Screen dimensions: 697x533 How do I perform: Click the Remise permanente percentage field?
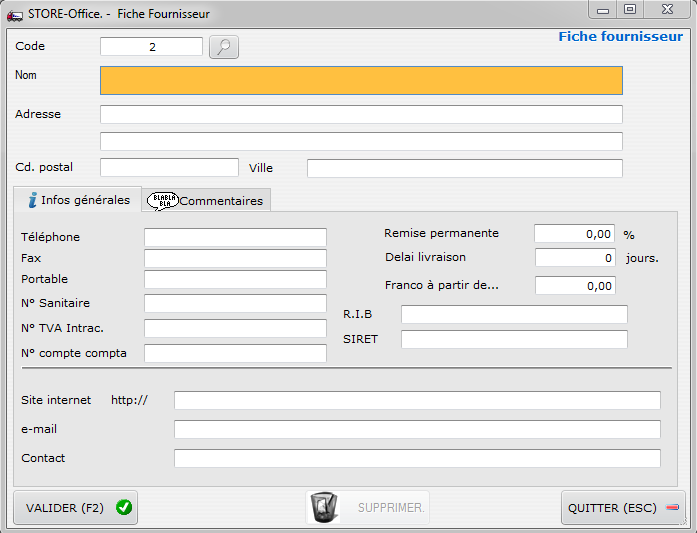click(x=574, y=234)
